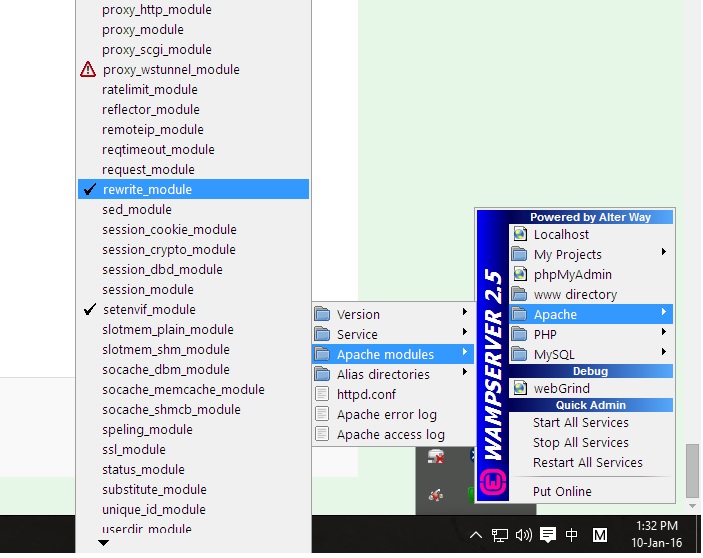
Task: Enable status_module
Action: click(x=193, y=469)
